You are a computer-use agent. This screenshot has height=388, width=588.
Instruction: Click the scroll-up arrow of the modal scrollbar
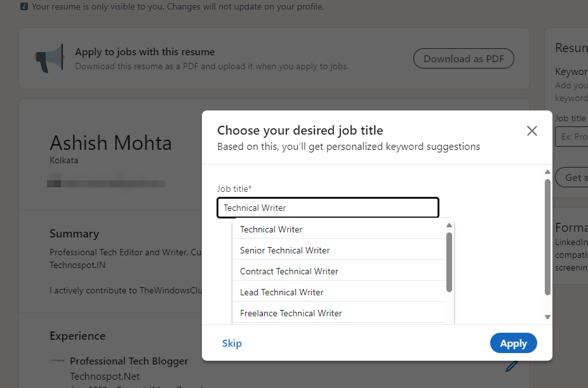click(x=547, y=171)
